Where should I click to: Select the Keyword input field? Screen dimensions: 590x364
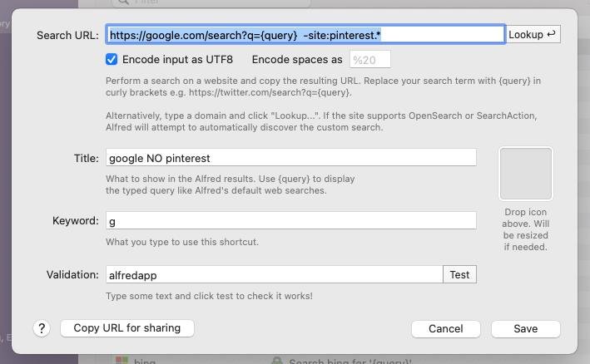[290, 221]
